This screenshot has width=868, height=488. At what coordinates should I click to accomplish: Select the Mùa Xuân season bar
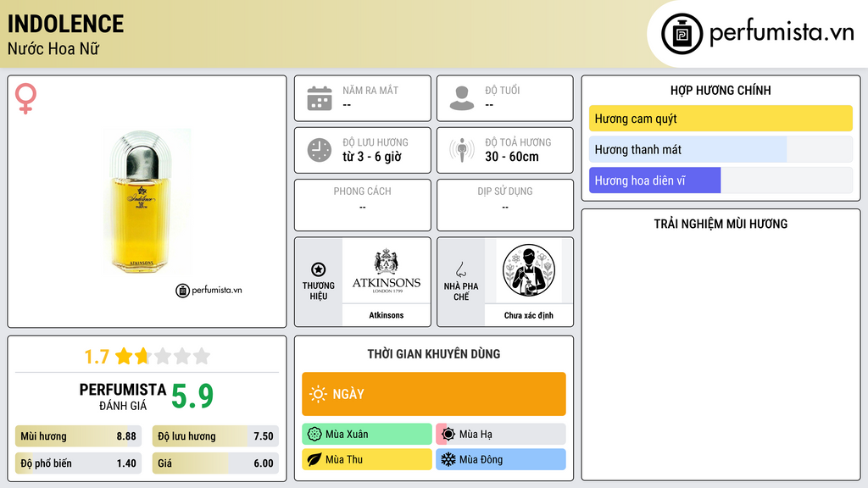pyautogui.click(x=367, y=435)
